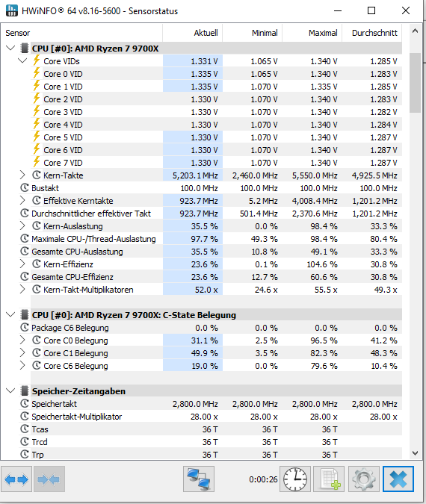Click the clock icon beside Bustakt
Image resolution: width=426 pixels, height=504 pixels.
[25, 187]
